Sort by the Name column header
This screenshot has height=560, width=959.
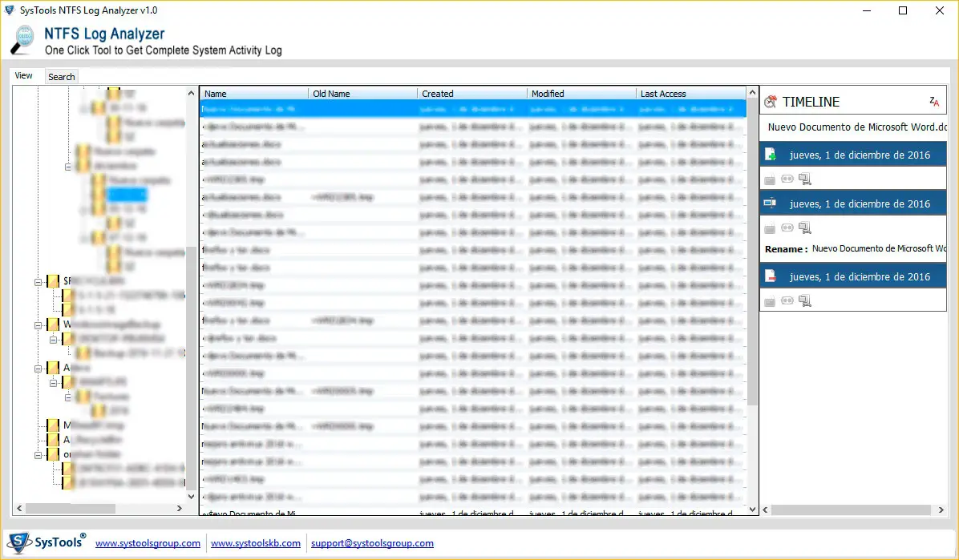tap(254, 94)
